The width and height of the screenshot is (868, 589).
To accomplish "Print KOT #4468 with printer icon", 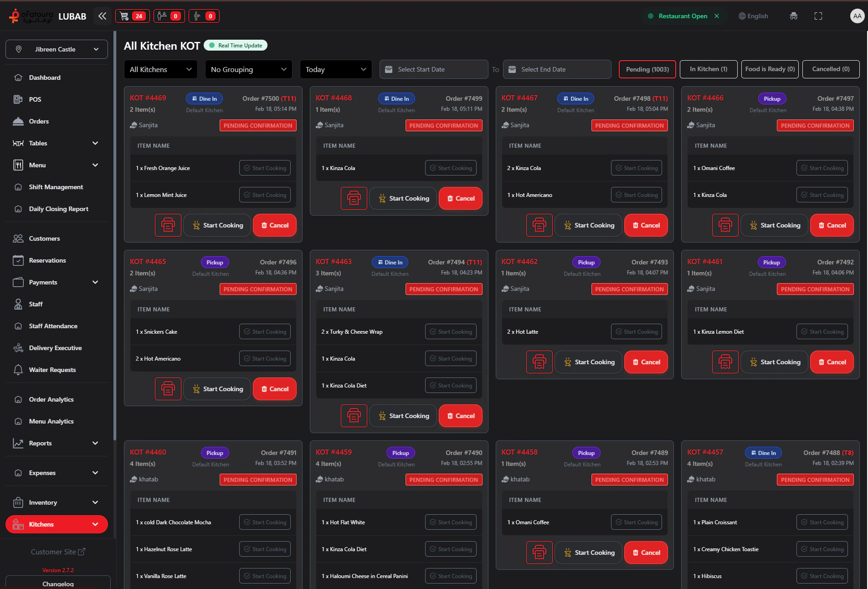I will (354, 198).
